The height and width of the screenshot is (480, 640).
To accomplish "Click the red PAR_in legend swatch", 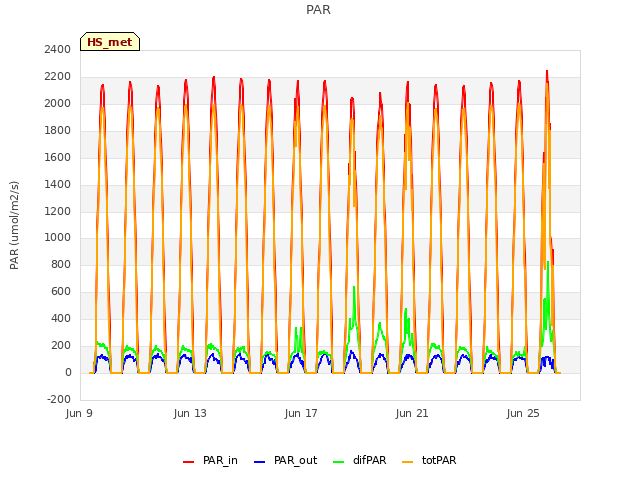I will (x=189, y=462).
